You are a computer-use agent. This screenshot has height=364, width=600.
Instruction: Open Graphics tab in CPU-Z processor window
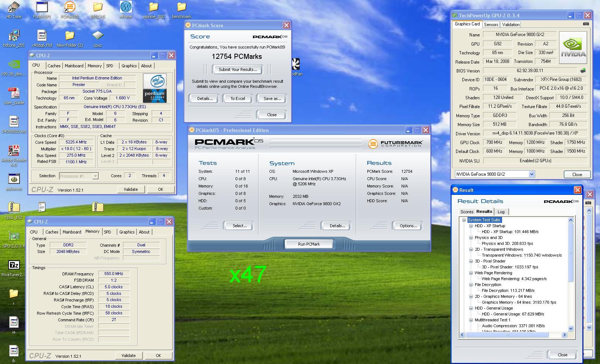pos(129,66)
